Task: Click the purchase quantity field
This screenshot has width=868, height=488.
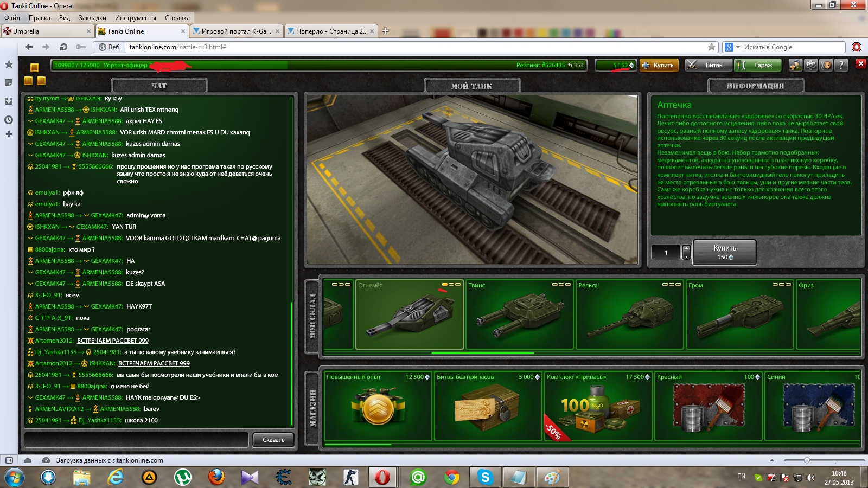Action: [x=666, y=252]
